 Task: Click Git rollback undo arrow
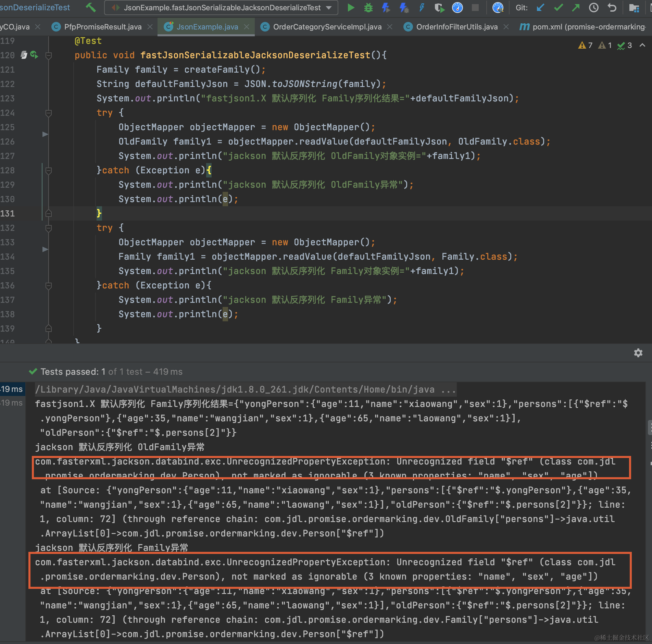click(x=612, y=7)
